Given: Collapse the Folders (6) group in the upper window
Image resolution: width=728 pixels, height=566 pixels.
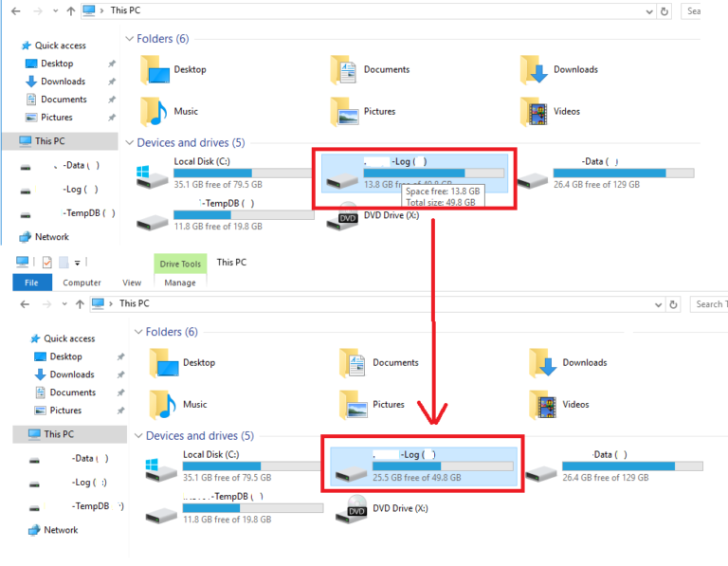Looking at the screenshot, I should 130,39.
